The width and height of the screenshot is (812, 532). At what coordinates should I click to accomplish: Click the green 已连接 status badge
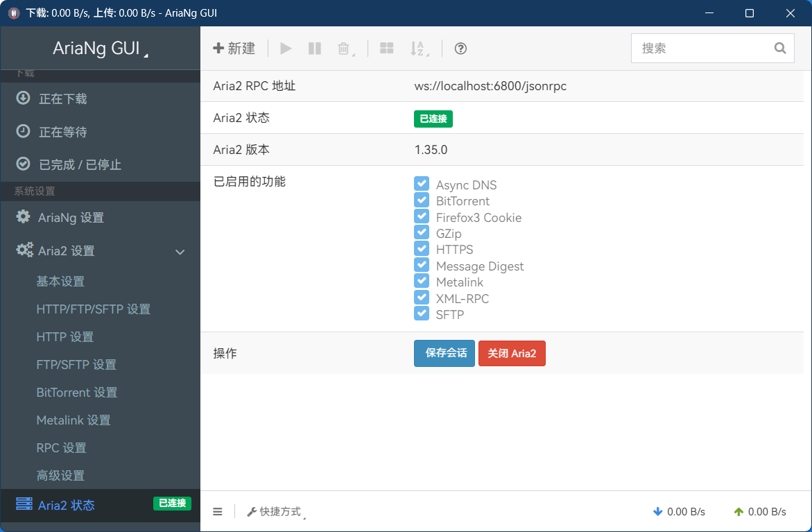tap(433, 119)
